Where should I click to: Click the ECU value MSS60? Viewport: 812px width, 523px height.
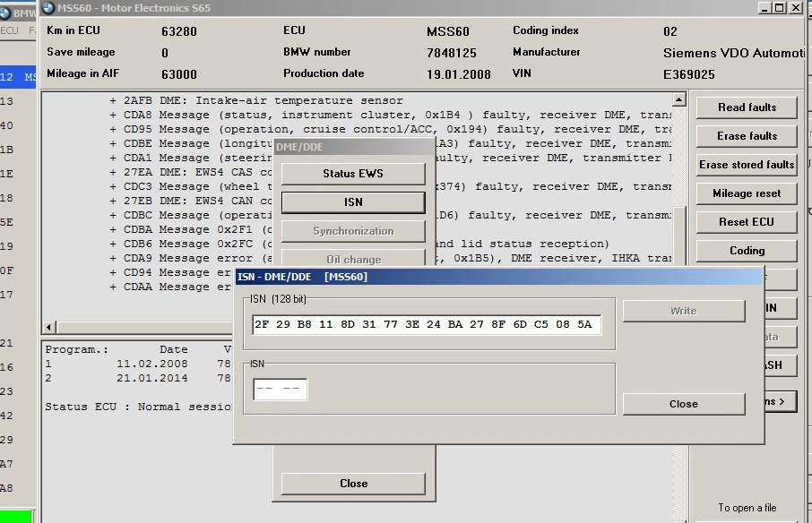point(448,31)
